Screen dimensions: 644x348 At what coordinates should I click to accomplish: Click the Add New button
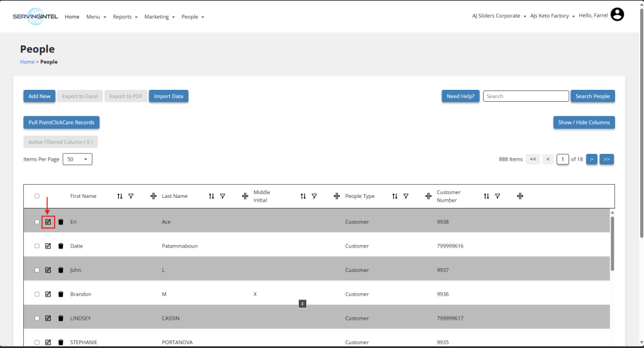[x=40, y=96]
